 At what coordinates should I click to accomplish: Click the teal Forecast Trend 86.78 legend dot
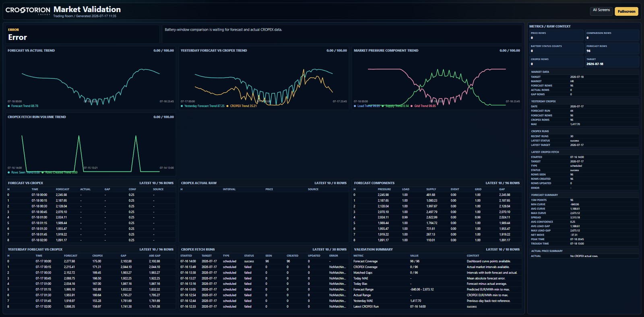coord(9,106)
